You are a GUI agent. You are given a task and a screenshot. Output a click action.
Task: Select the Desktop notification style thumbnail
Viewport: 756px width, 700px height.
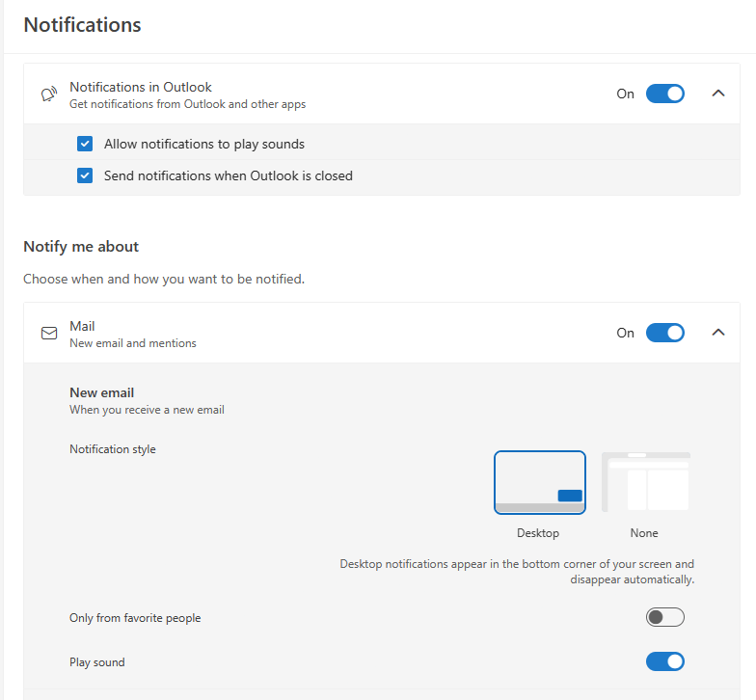540,482
